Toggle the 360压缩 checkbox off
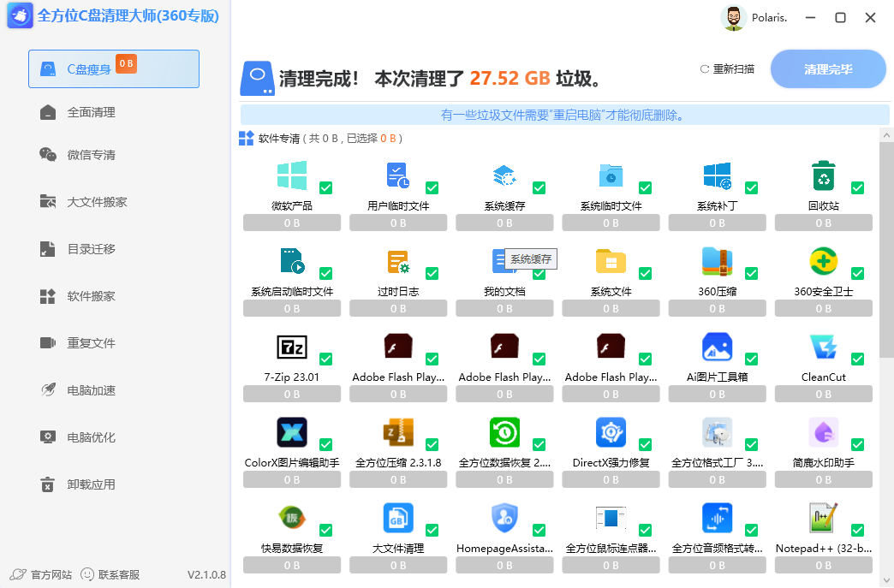The height and width of the screenshot is (588, 894). point(751,273)
